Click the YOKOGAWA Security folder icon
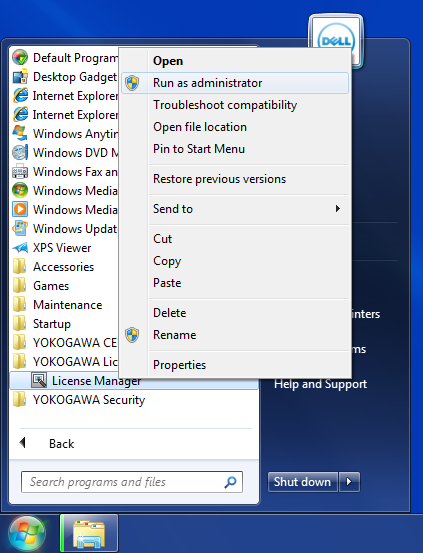 tap(20, 400)
